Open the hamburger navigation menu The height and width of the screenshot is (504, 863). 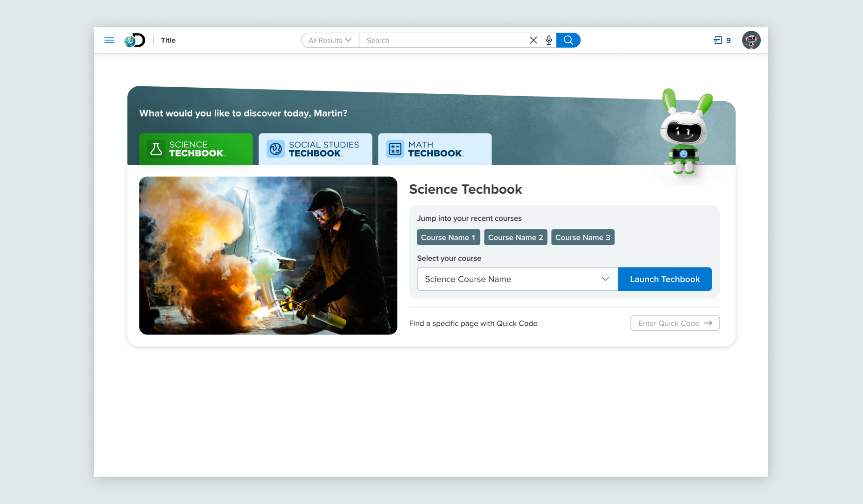coord(109,40)
